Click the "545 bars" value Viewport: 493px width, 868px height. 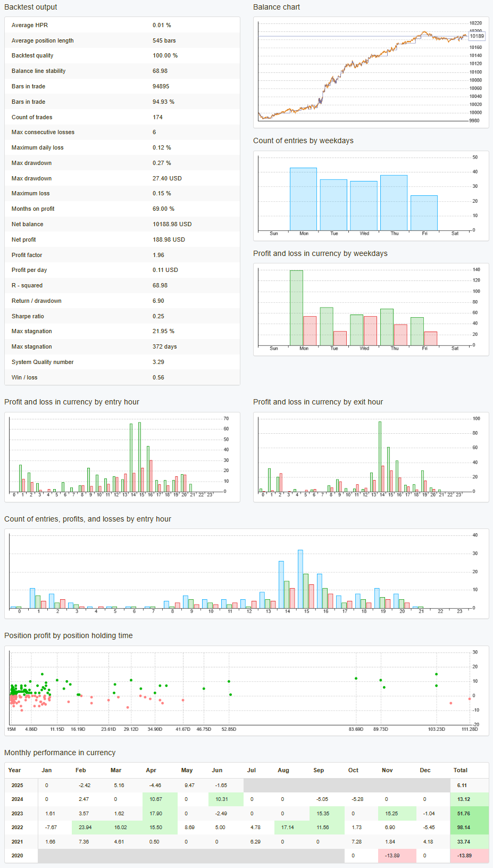(x=164, y=40)
